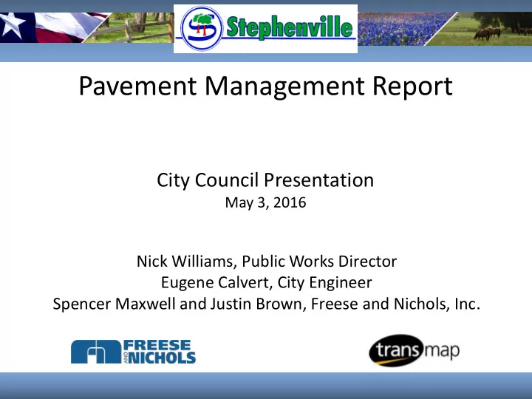
Task: Click the horses in pasture image
Action: coord(482,29)
